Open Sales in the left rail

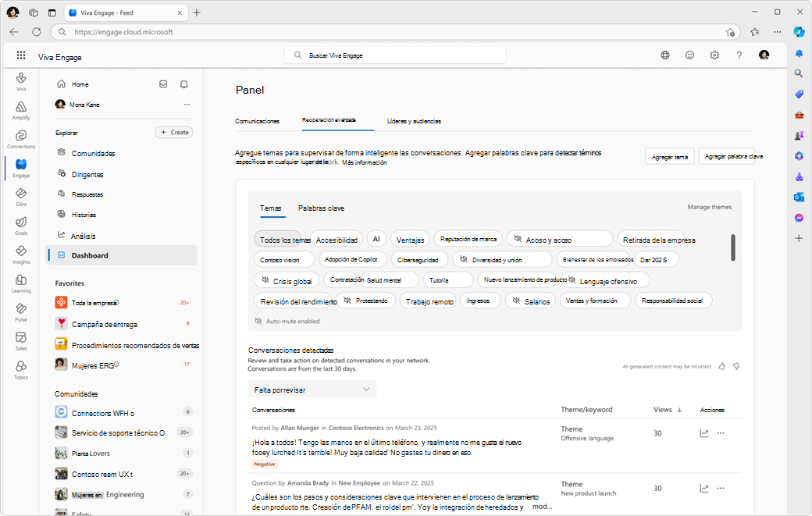pos(21,341)
